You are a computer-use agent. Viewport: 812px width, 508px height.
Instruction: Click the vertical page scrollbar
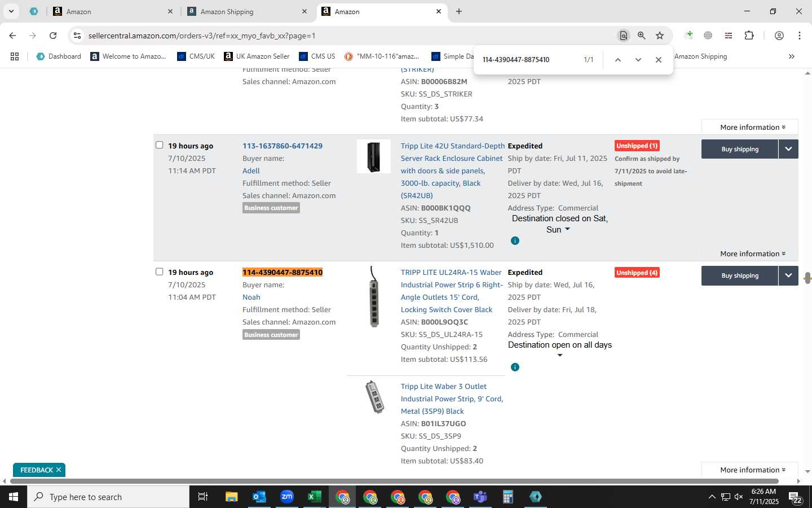[x=807, y=278]
